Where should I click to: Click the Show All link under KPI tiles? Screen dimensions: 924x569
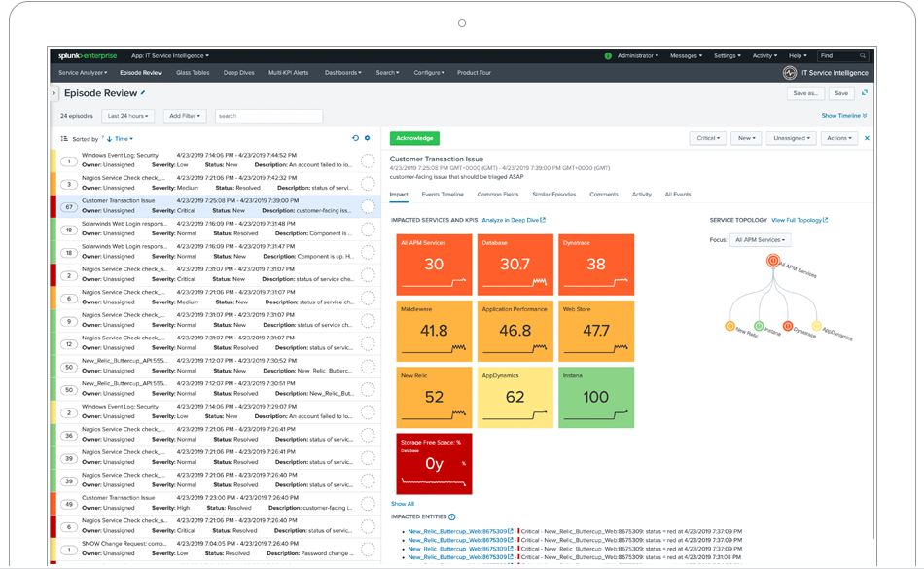pyautogui.click(x=403, y=504)
